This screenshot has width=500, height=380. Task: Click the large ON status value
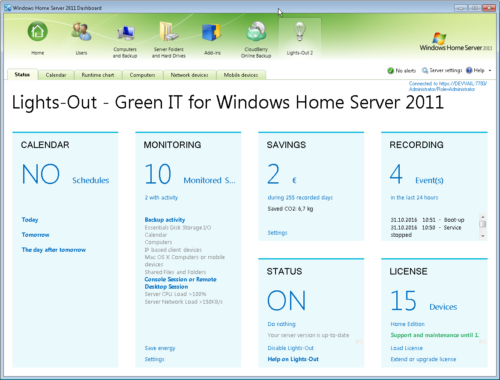(286, 300)
